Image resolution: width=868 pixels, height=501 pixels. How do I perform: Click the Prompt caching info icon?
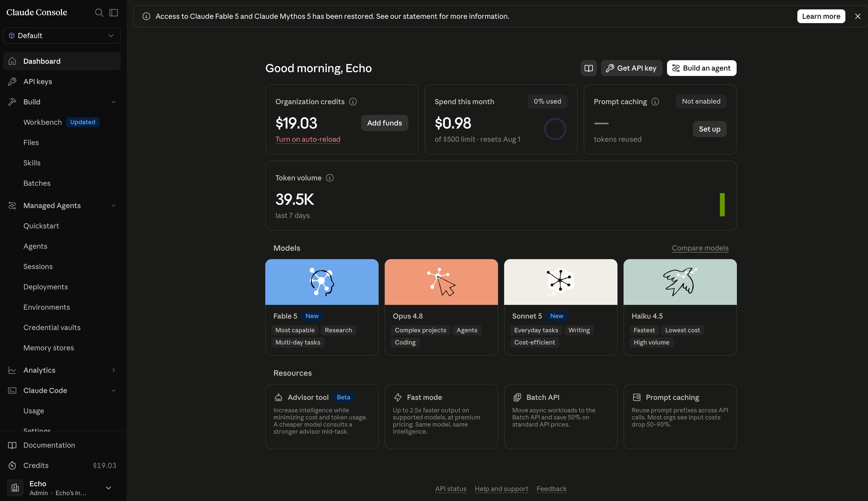655,102
